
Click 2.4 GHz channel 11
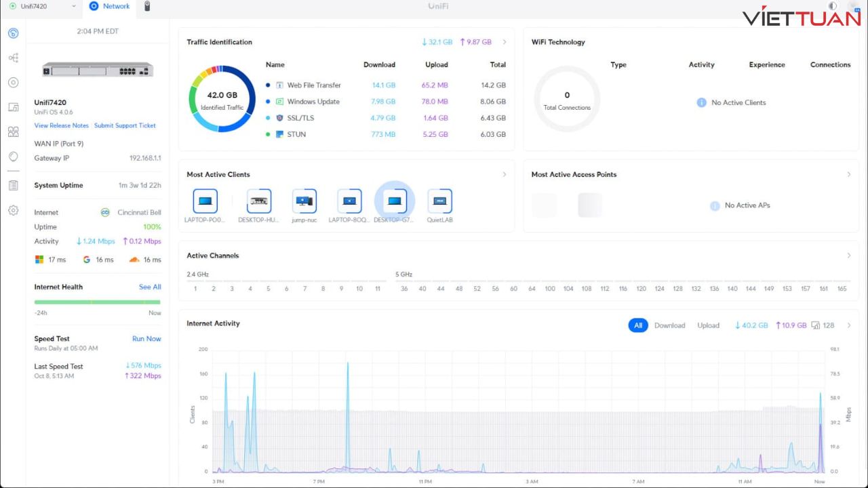378,289
